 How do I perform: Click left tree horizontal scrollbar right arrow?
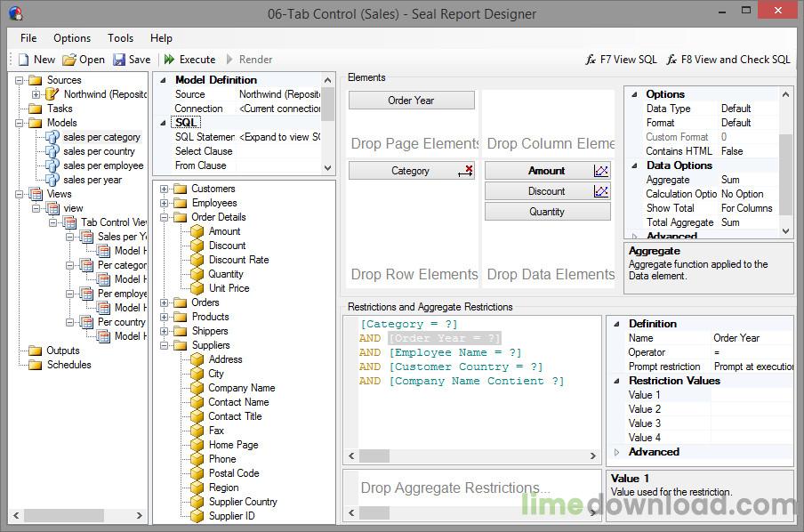point(140,516)
